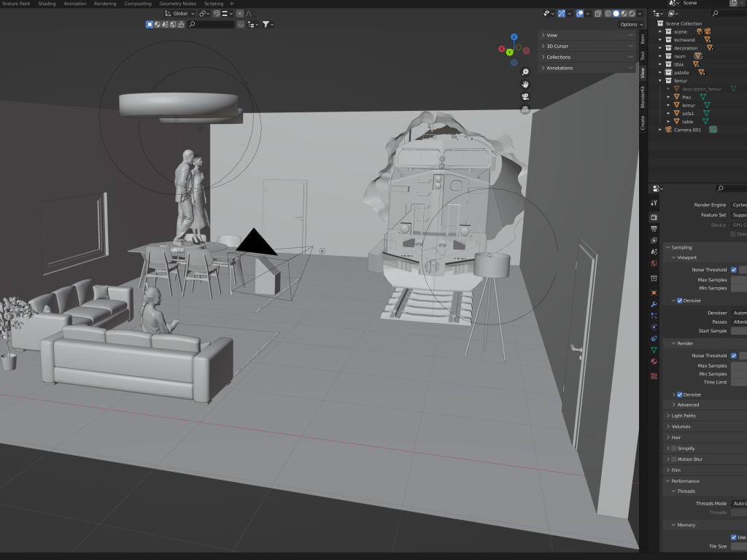
Task: Uncheck Viewport Denoise checkbox
Action: coord(679,300)
